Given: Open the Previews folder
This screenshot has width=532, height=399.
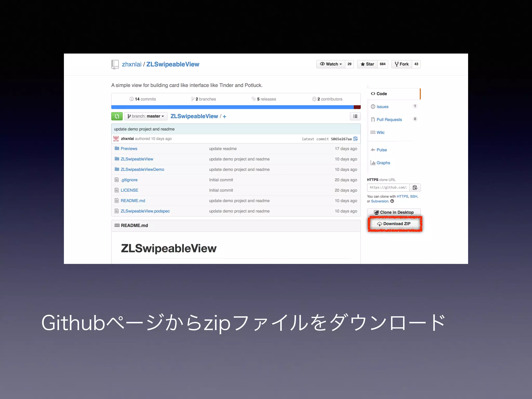Looking at the screenshot, I should (x=129, y=149).
